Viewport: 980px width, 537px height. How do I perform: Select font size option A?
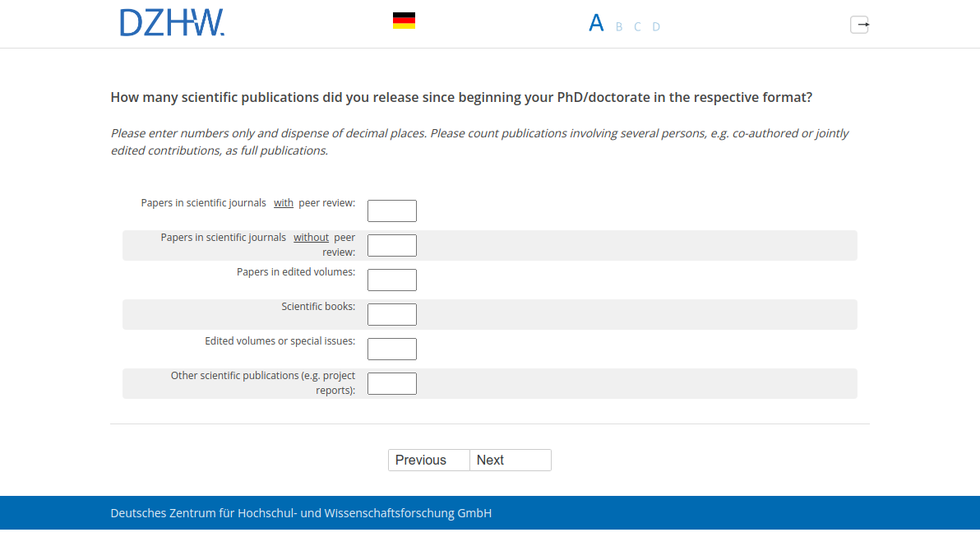[596, 23]
